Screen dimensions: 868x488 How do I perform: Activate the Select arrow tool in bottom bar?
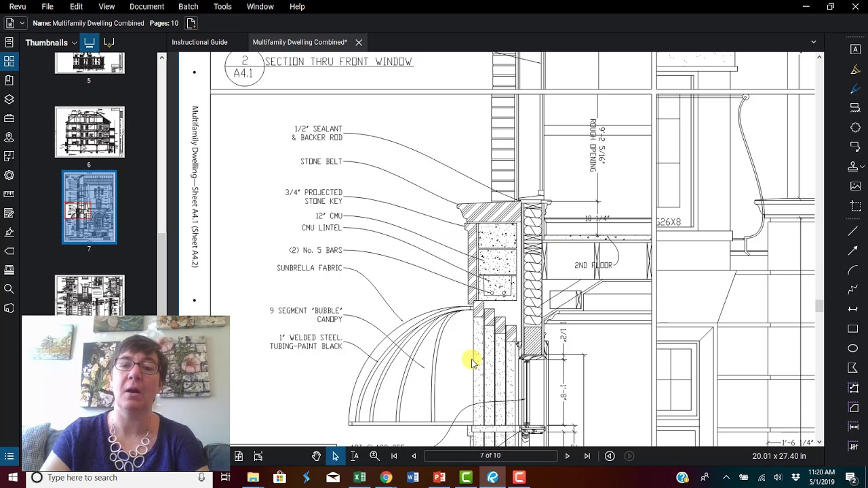point(335,456)
